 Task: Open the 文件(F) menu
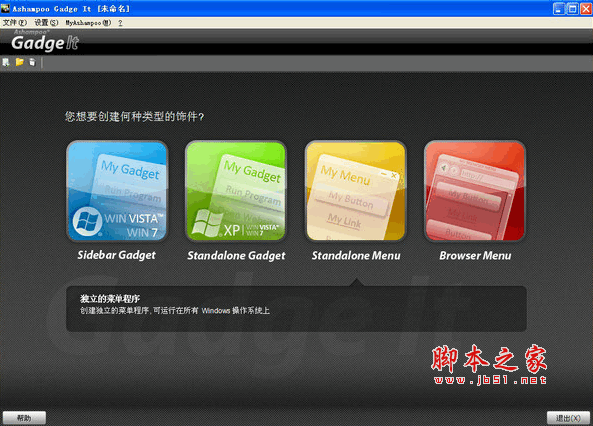pyautogui.click(x=15, y=23)
